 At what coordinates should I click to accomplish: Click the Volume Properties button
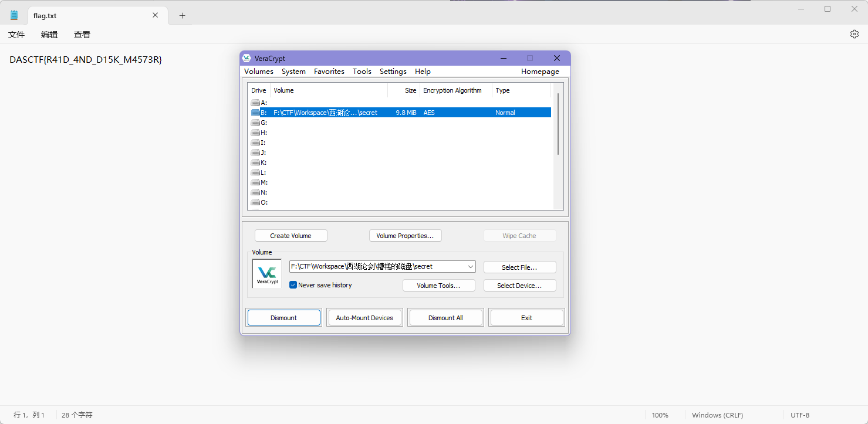[405, 236]
